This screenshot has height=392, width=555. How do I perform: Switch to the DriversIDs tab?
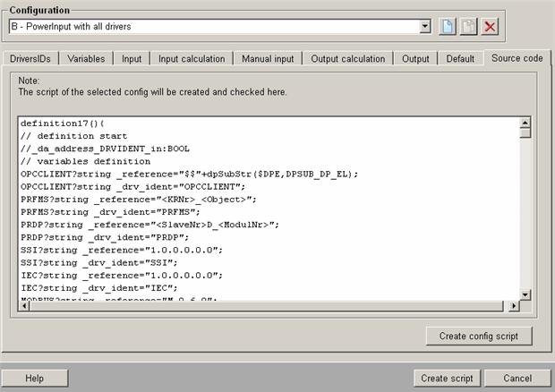tap(31, 59)
